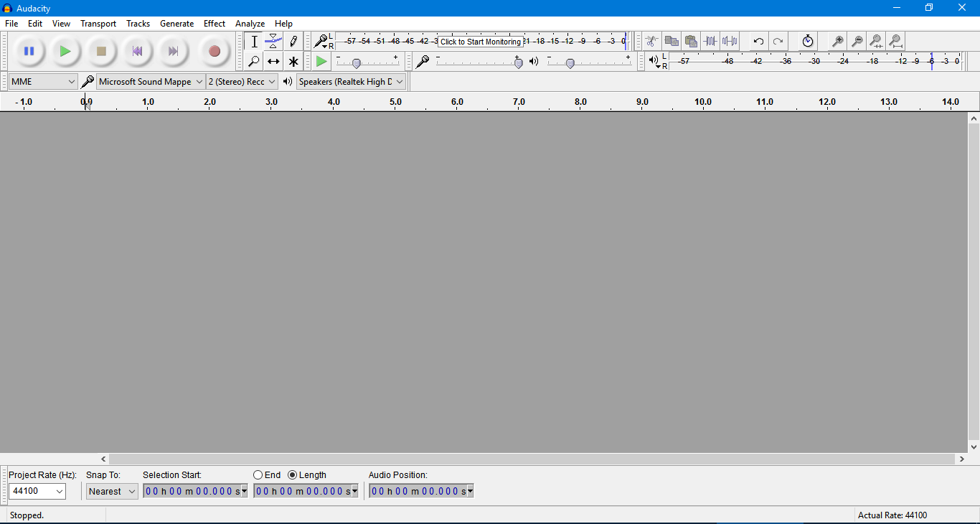
Task: Click the Redo arrow icon
Action: coord(778,42)
